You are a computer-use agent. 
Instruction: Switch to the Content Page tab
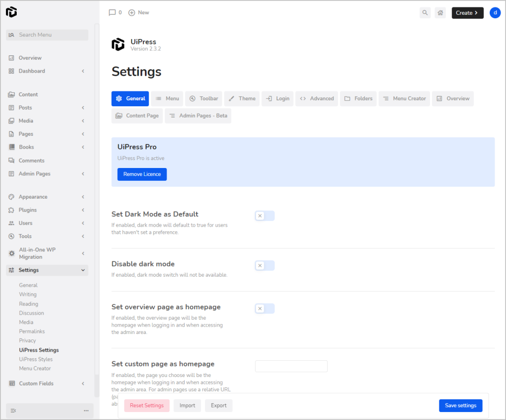[x=137, y=116]
